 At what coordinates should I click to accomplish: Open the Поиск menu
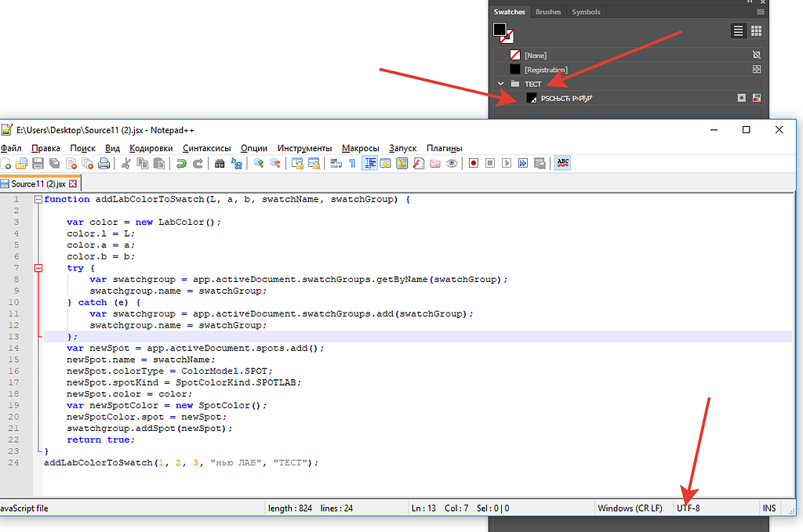coord(82,148)
